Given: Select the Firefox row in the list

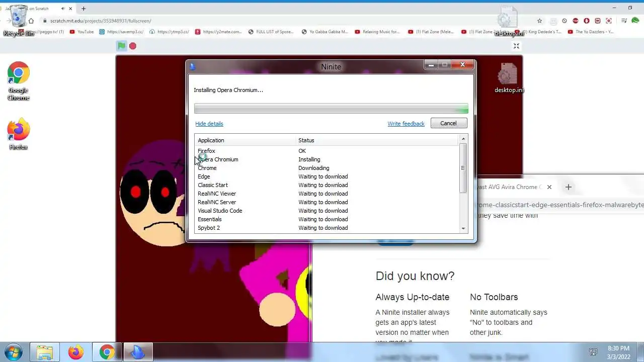Looking at the screenshot, I should tap(327, 151).
